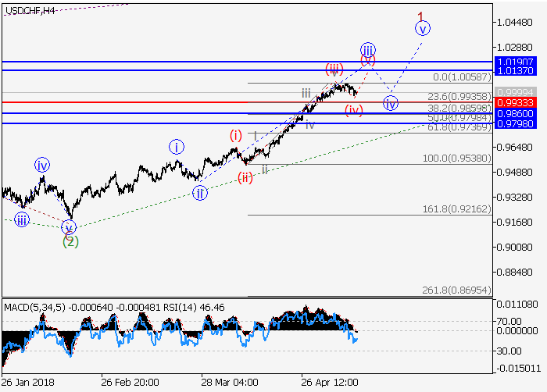Click the 261.8(0.86954) Fibonacci level label
Screen dimensions: 547x392
(x=456, y=290)
